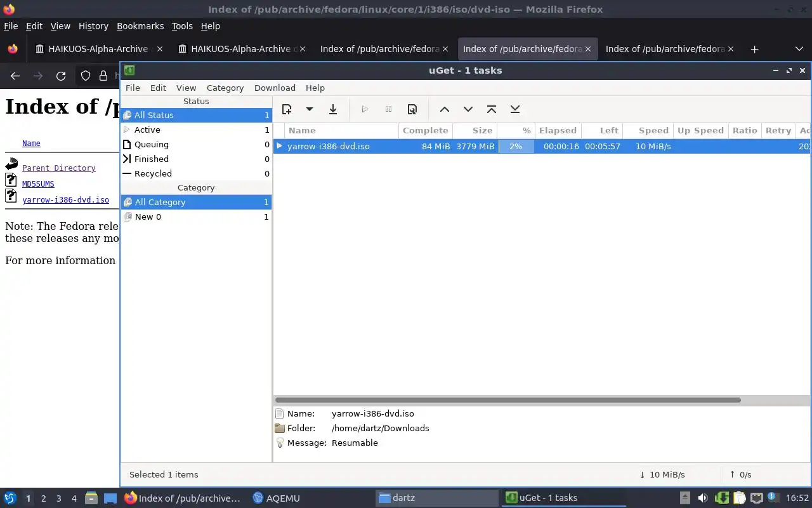Switch to second HAIKUOS-Alpha-Archive Firefox tab
Image resolution: width=812 pixels, height=508 pixels.
(x=241, y=49)
